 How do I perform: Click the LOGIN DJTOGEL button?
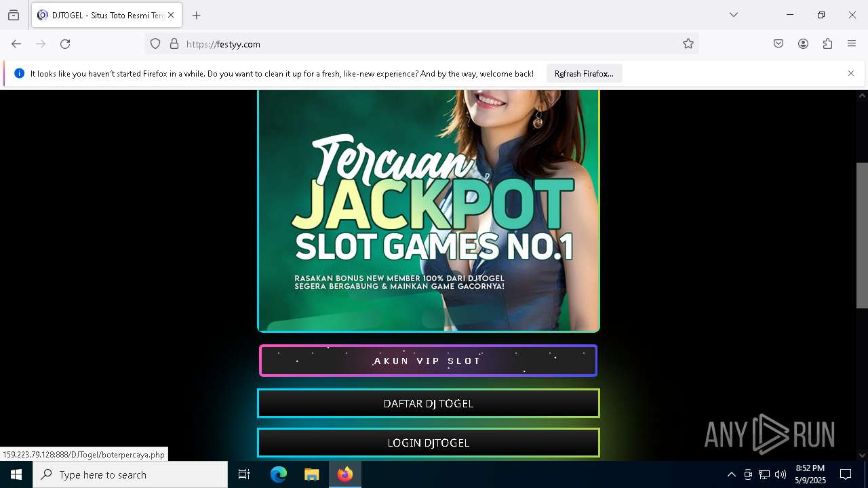coord(429,443)
